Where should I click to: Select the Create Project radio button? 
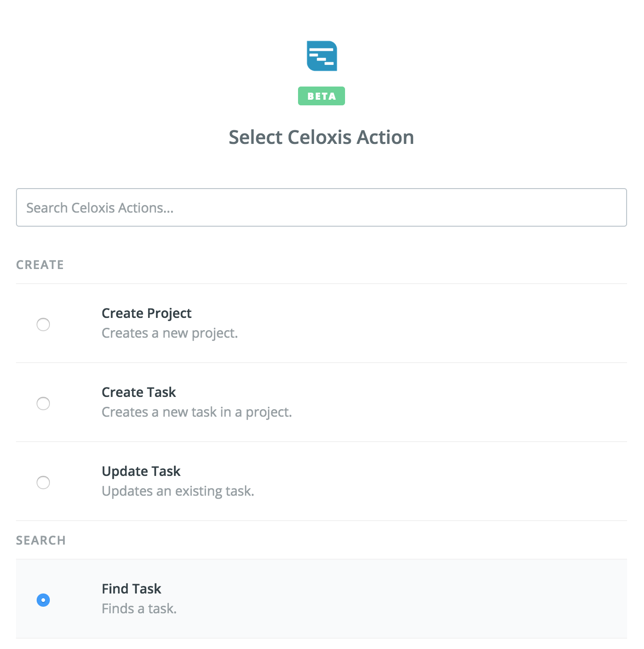point(43,324)
